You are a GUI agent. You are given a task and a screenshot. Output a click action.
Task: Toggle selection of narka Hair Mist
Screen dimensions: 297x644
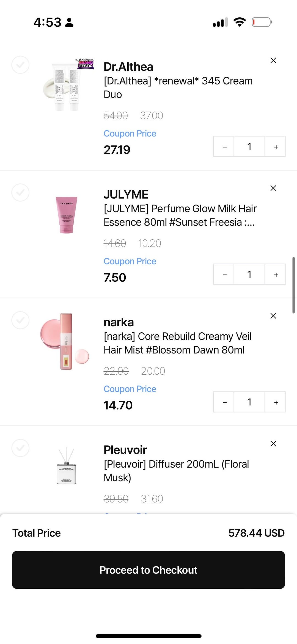point(20,320)
